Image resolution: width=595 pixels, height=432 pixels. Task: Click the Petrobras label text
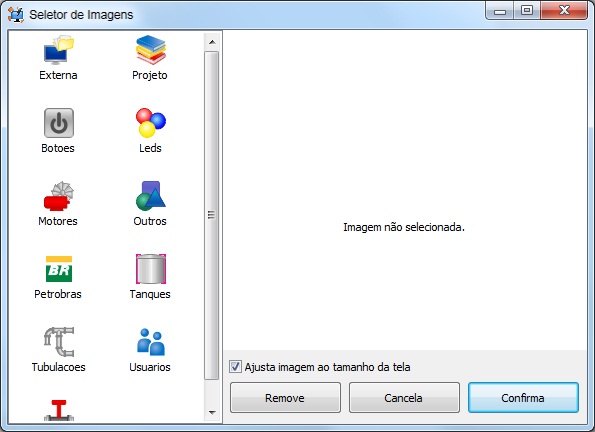[x=58, y=294]
